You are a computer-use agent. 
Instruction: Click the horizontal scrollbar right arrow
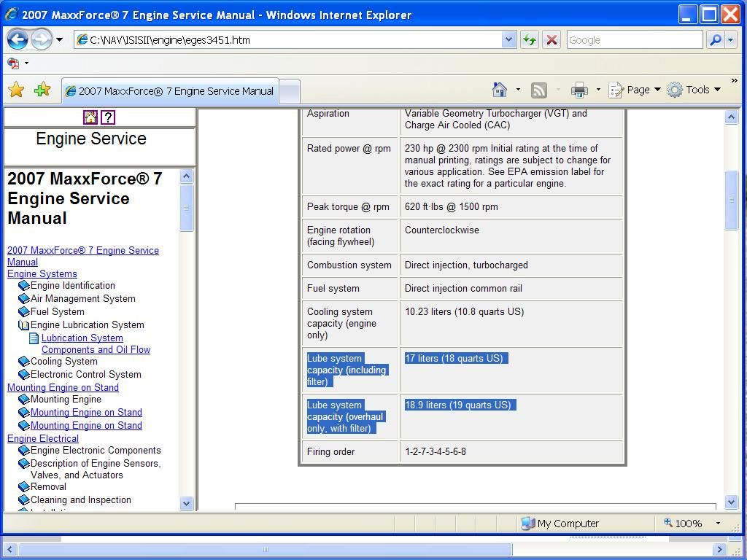(719, 550)
